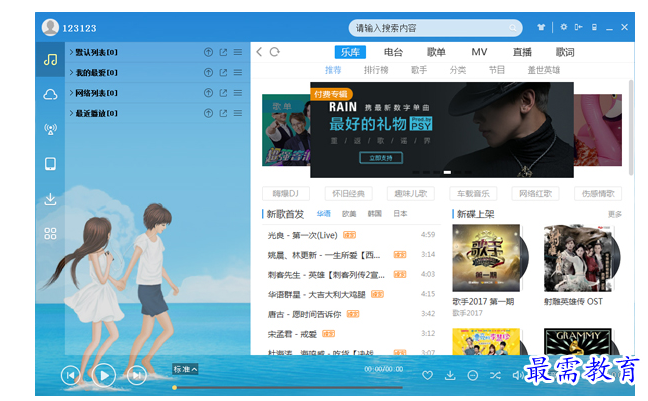Open the settings gear icon

(563, 27)
